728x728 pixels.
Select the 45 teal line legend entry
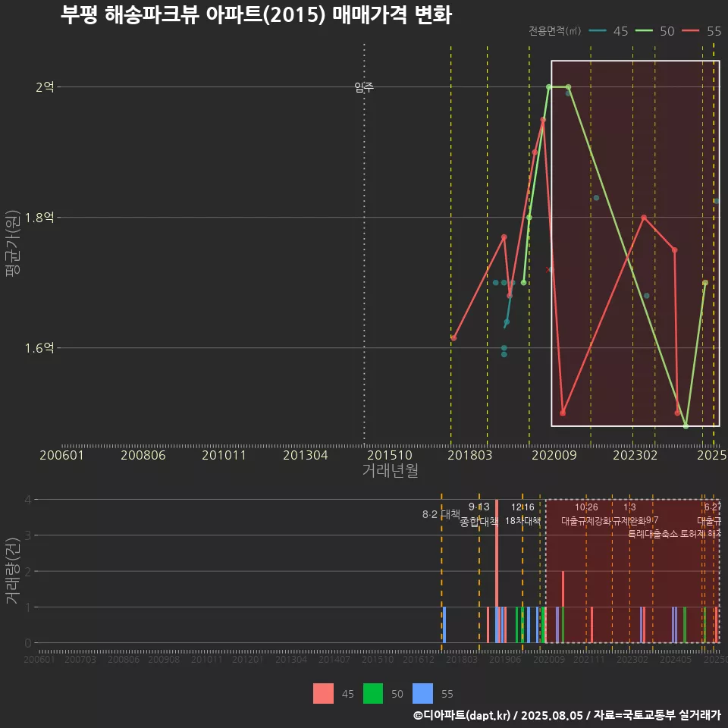pos(608,31)
